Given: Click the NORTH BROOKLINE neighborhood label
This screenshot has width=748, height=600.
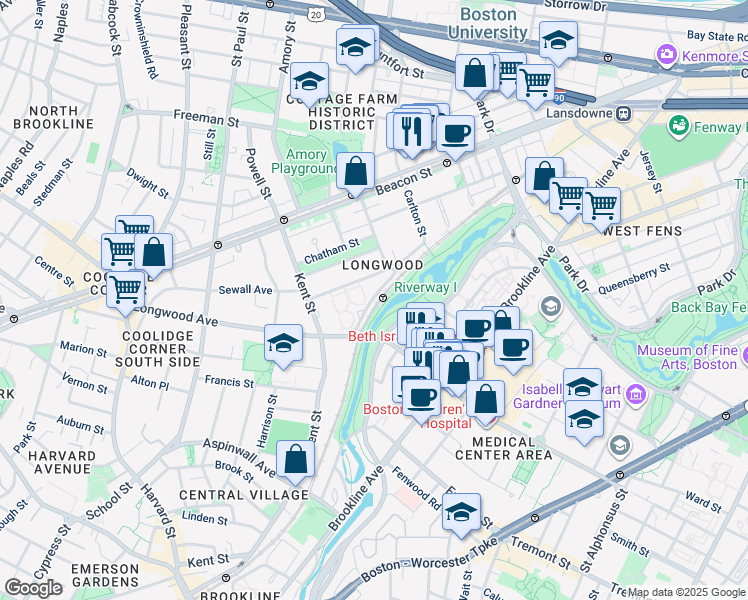Looking at the screenshot, I should [x=53, y=117].
